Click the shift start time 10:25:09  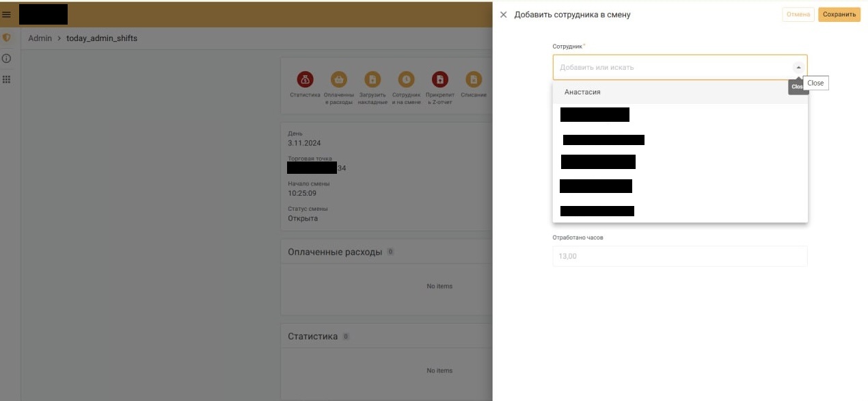point(302,193)
